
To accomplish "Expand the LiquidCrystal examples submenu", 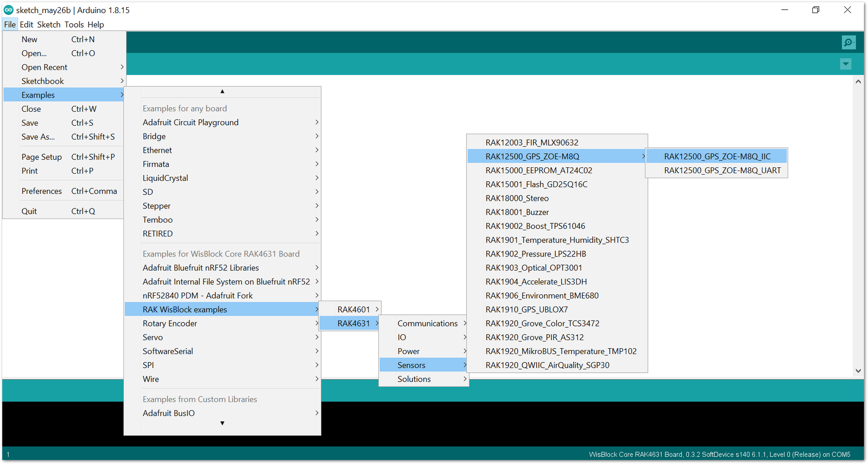I will pyautogui.click(x=222, y=178).
